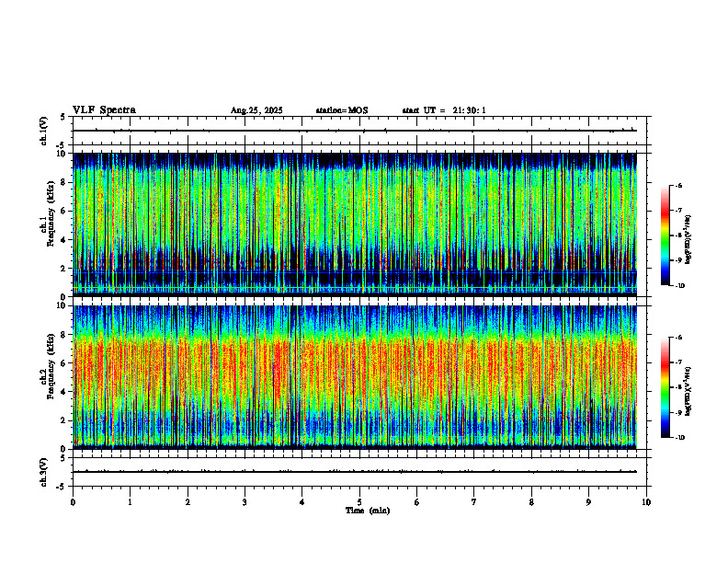Click the time axis tick label "4"
Image resolution: width=728 pixels, height=563 pixels.
(x=302, y=502)
